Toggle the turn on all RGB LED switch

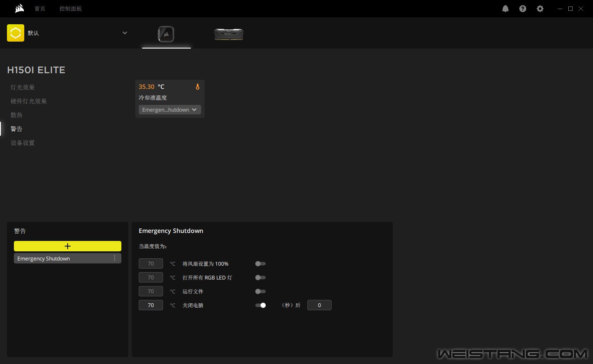coord(260,277)
